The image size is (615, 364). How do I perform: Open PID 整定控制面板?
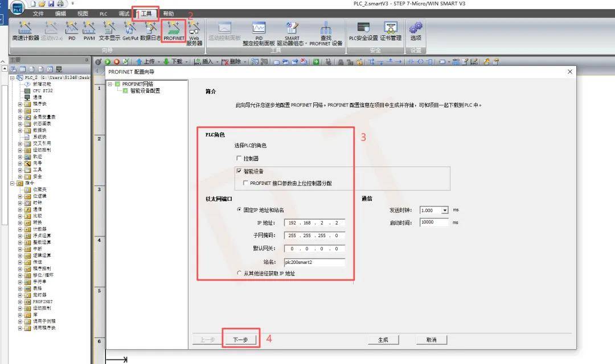(x=259, y=34)
